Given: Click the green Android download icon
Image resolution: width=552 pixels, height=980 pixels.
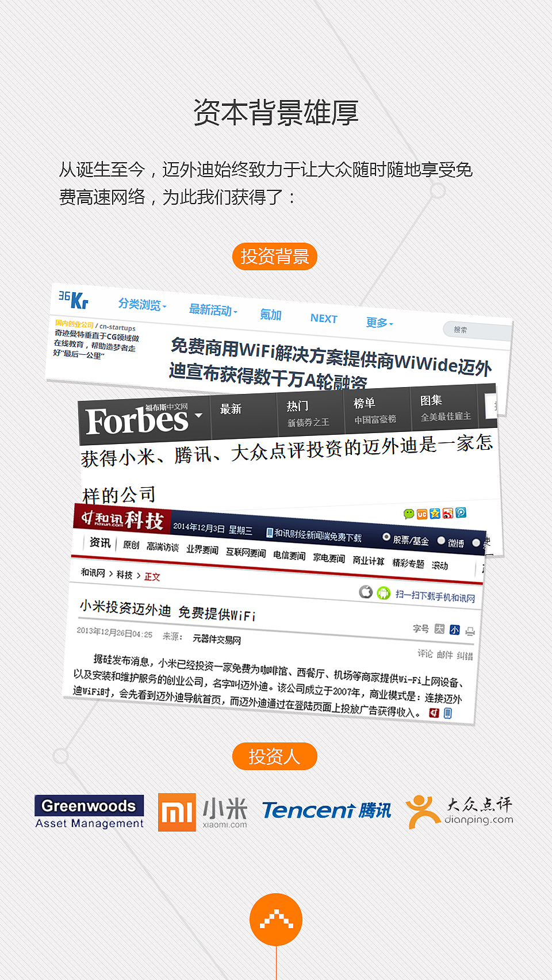Looking at the screenshot, I should [x=384, y=593].
